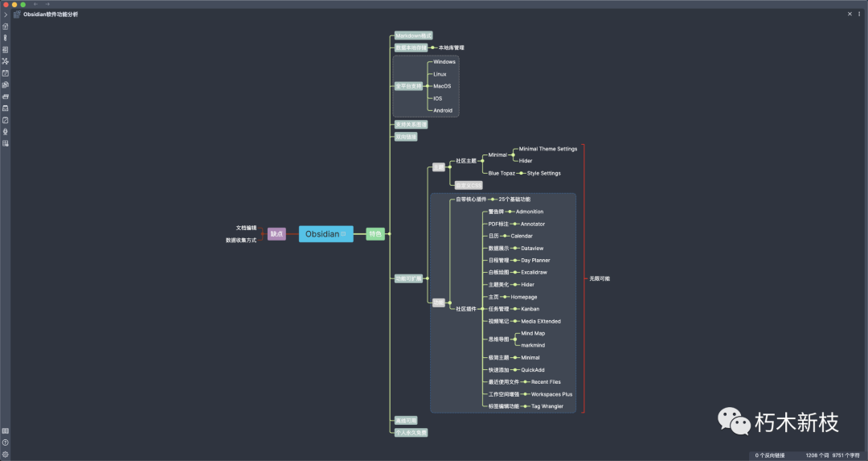Select the Workspaces Plus node

(552, 394)
